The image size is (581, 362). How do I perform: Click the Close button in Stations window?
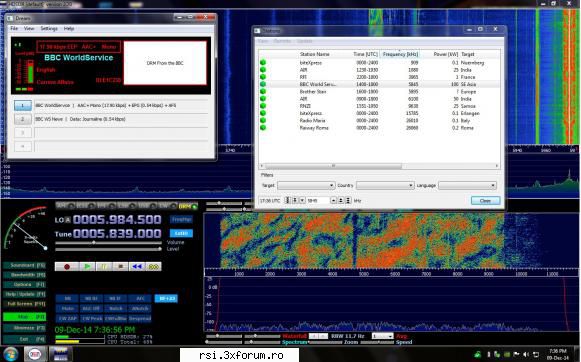(485, 200)
